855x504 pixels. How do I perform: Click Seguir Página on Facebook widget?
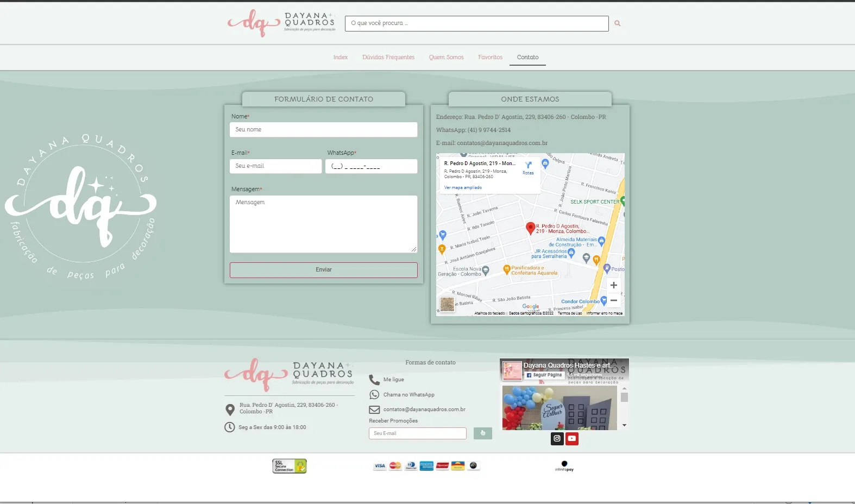coord(544,375)
